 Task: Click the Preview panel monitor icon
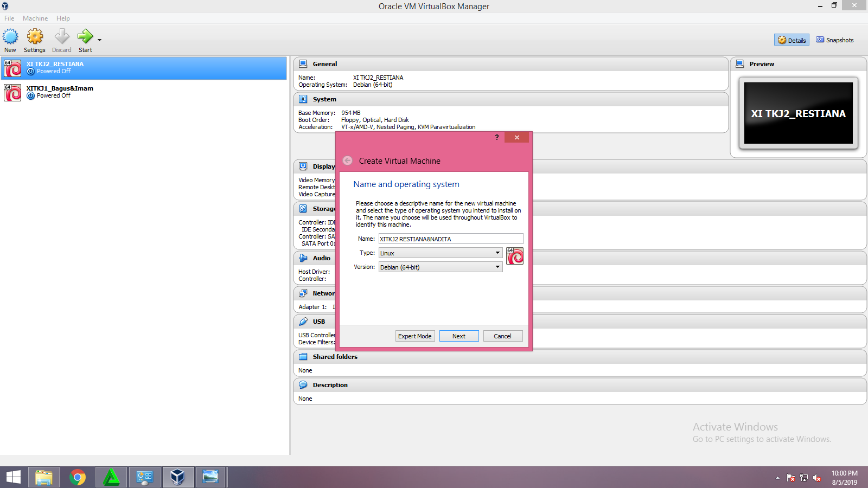pyautogui.click(x=740, y=63)
